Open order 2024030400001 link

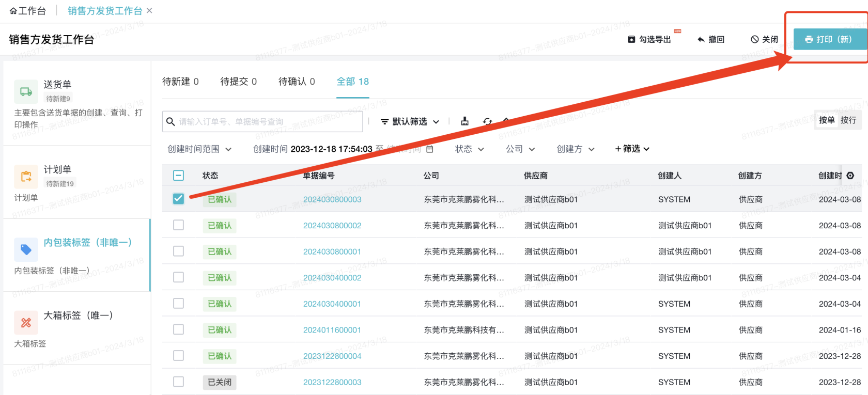(x=332, y=304)
